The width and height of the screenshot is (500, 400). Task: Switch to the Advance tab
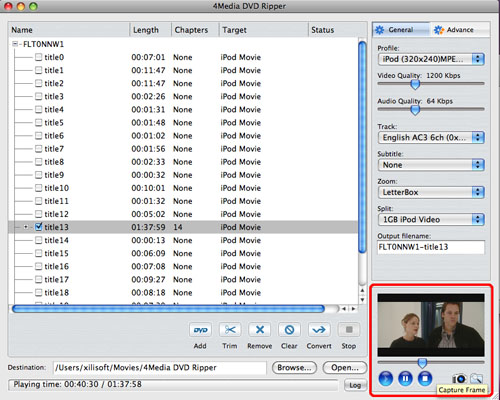[460, 30]
